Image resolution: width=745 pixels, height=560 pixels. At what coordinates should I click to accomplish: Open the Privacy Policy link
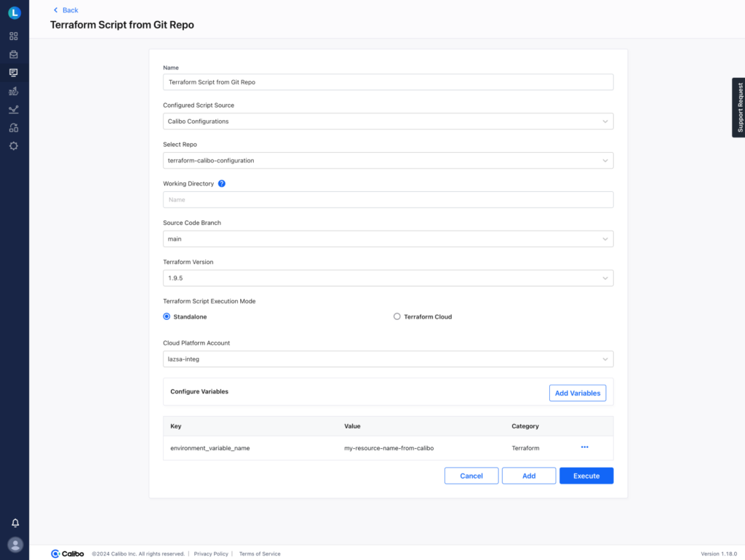tap(211, 554)
